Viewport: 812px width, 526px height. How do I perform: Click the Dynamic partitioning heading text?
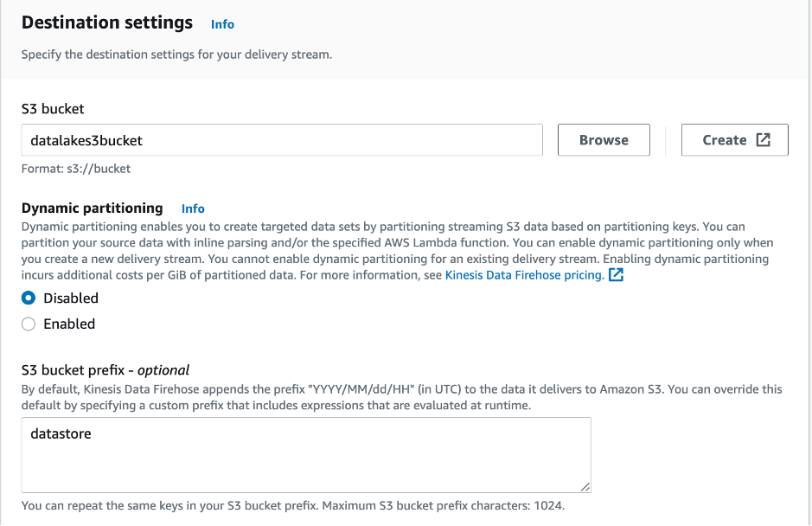pos(92,208)
